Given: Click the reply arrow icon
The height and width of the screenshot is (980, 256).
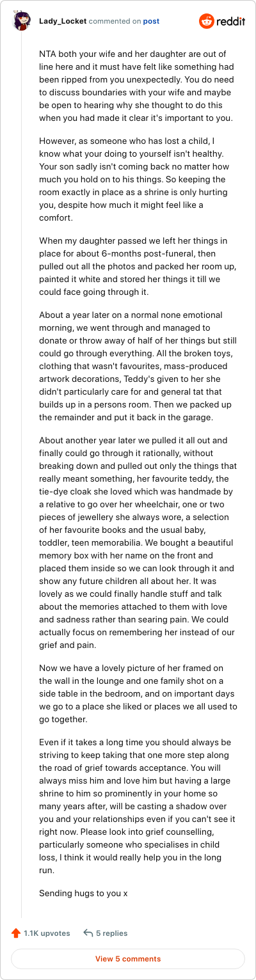Looking at the screenshot, I should coord(88,933).
